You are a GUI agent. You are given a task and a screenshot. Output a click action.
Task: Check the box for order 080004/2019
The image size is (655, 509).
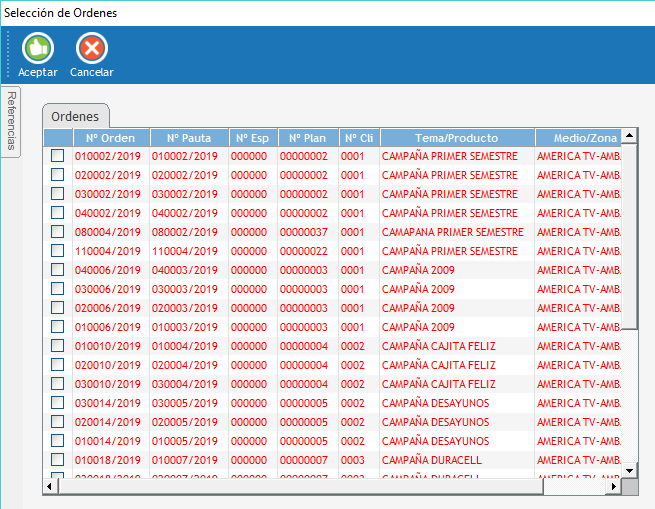pyautogui.click(x=57, y=232)
